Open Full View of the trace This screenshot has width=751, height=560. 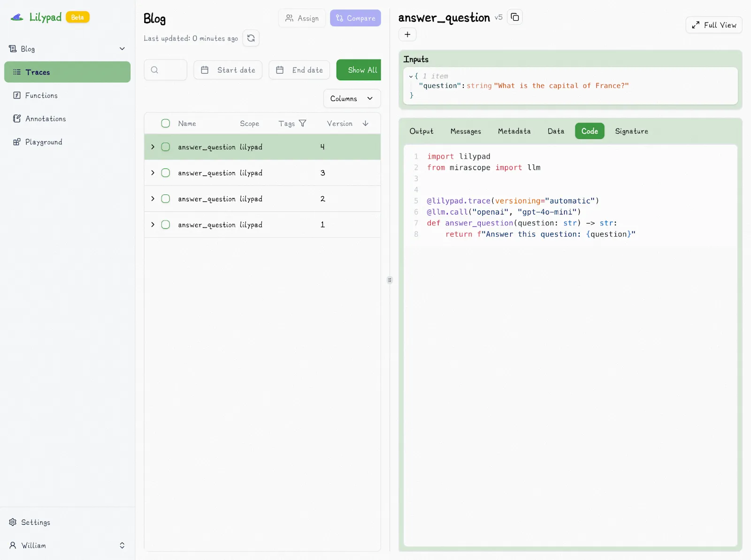coord(713,25)
